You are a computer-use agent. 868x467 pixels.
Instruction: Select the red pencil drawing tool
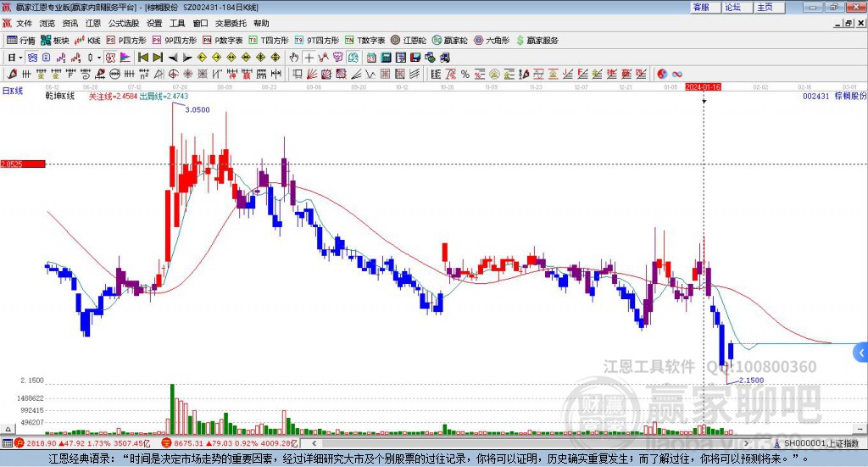tap(12, 74)
